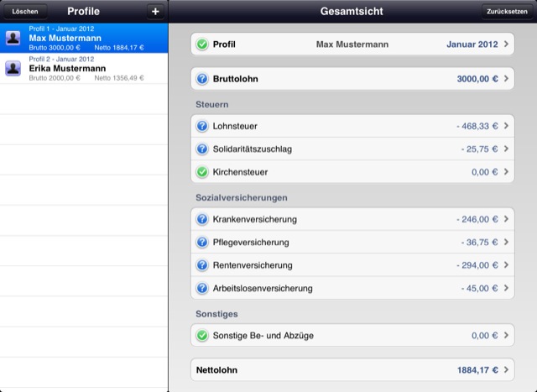Select the Max Mustermann profile entry

[84, 38]
